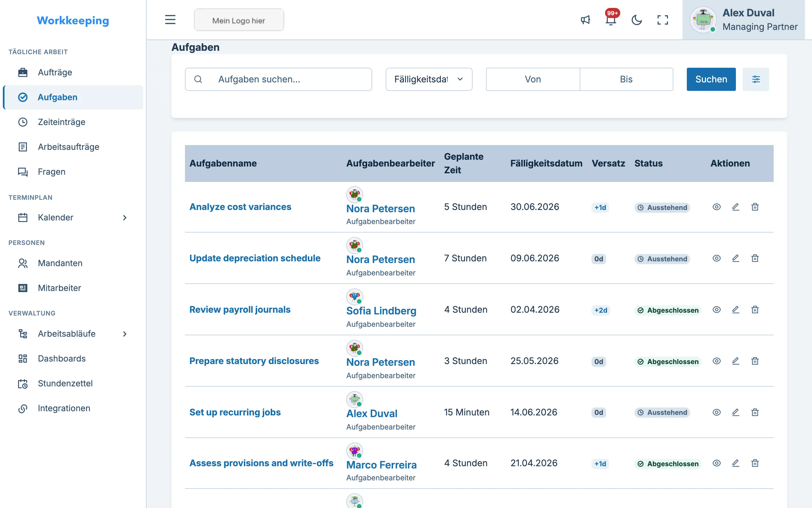Image resolution: width=812 pixels, height=508 pixels.
Task: Click the Arbeitsabläufe workflow icon
Action: 23,334
